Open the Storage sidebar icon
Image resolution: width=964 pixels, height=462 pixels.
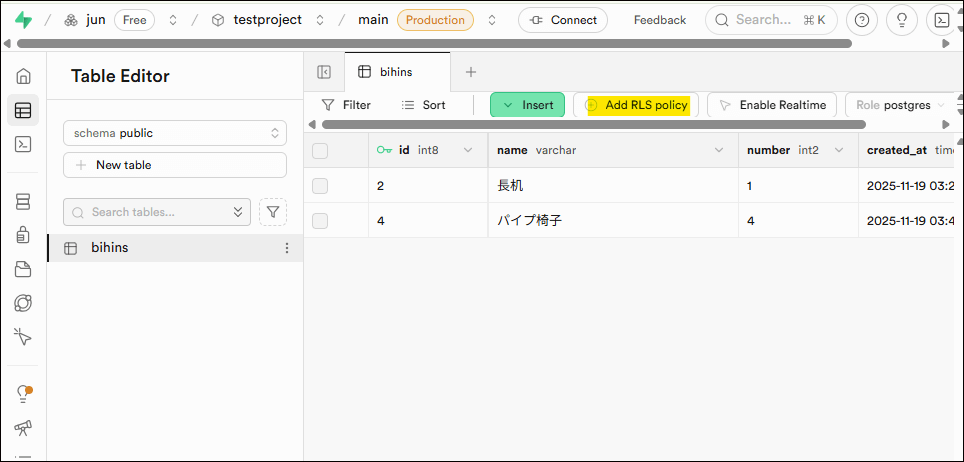[x=23, y=269]
